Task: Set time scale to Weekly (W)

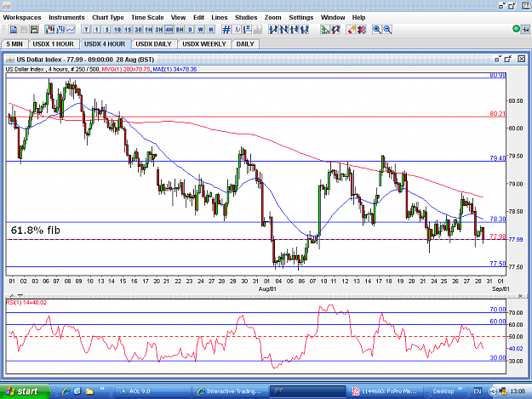Action: click(201, 30)
